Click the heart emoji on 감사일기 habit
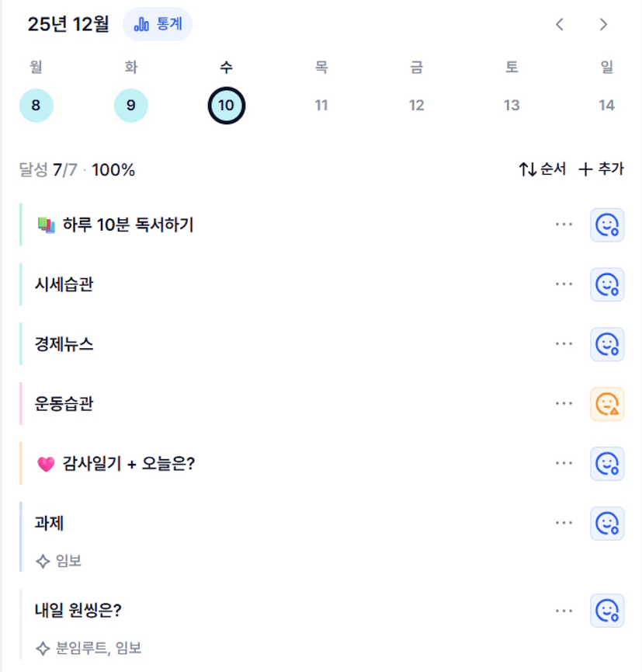Viewport: 642px width, 672px height. (x=46, y=464)
